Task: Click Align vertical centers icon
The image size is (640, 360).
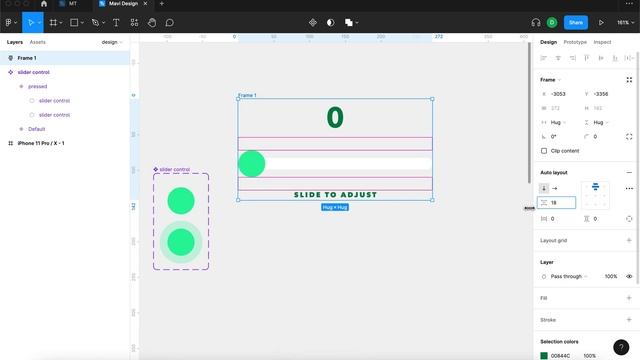Action: (601, 58)
